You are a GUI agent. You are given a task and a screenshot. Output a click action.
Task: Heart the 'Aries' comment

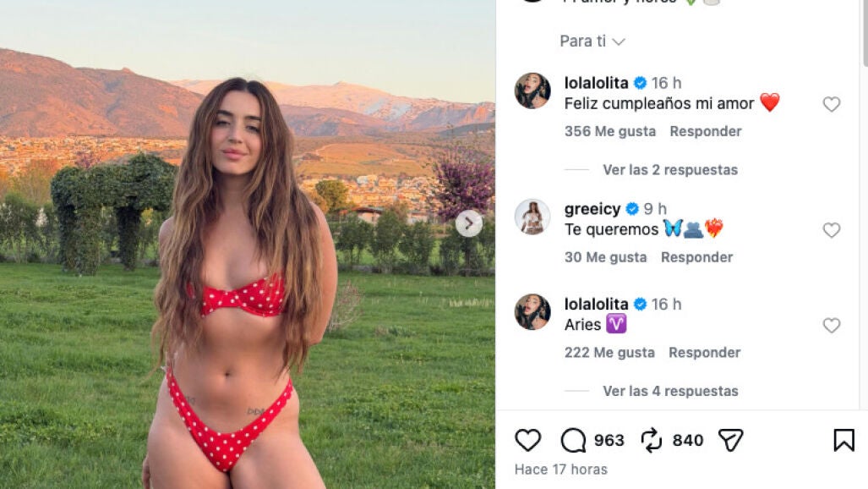(x=831, y=326)
